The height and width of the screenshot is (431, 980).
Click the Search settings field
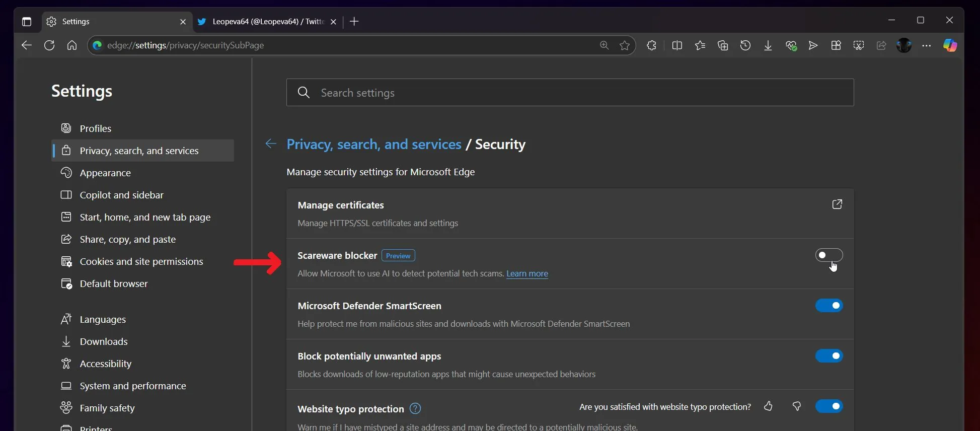tap(570, 93)
